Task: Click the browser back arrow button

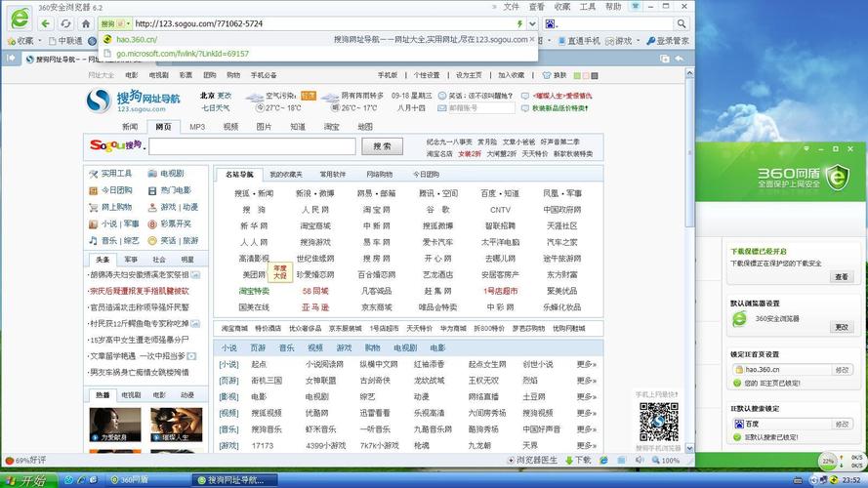Action: pos(44,23)
